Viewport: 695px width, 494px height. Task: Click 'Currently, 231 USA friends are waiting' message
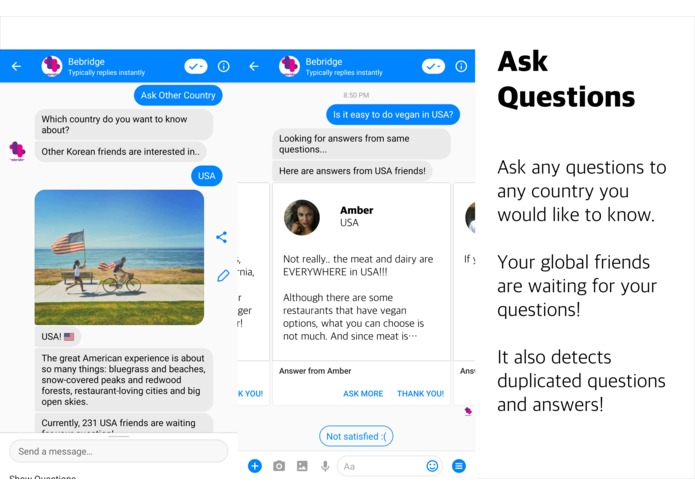tap(124, 423)
